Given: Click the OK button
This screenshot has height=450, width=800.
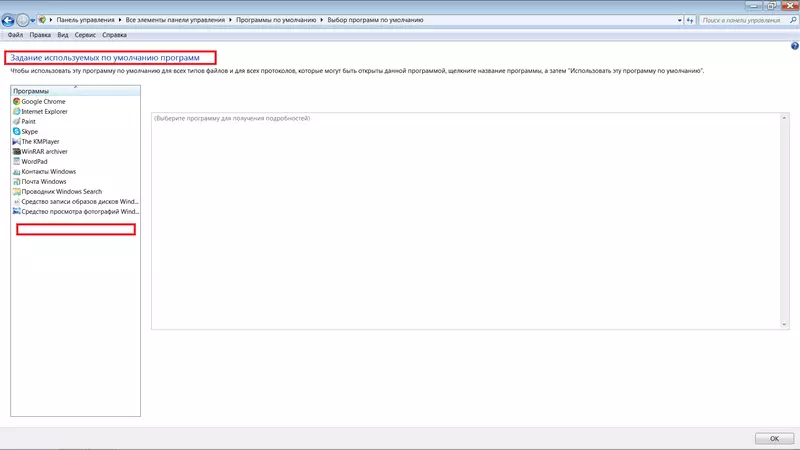Looking at the screenshot, I should (x=774, y=438).
